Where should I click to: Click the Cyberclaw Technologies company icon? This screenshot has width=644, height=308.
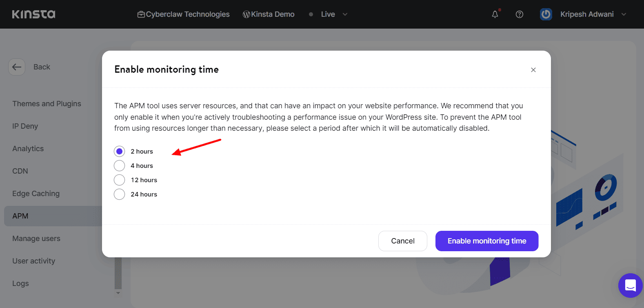(141, 14)
